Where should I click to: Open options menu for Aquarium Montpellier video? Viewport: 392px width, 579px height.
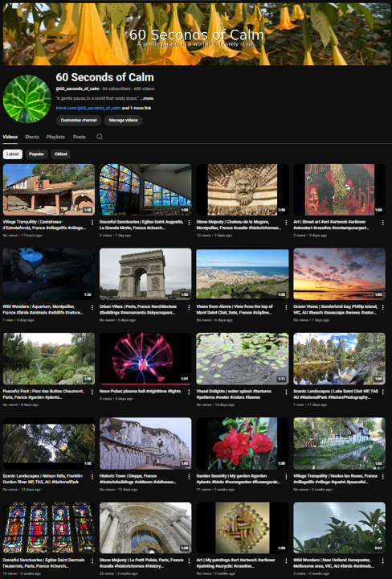[x=92, y=307]
